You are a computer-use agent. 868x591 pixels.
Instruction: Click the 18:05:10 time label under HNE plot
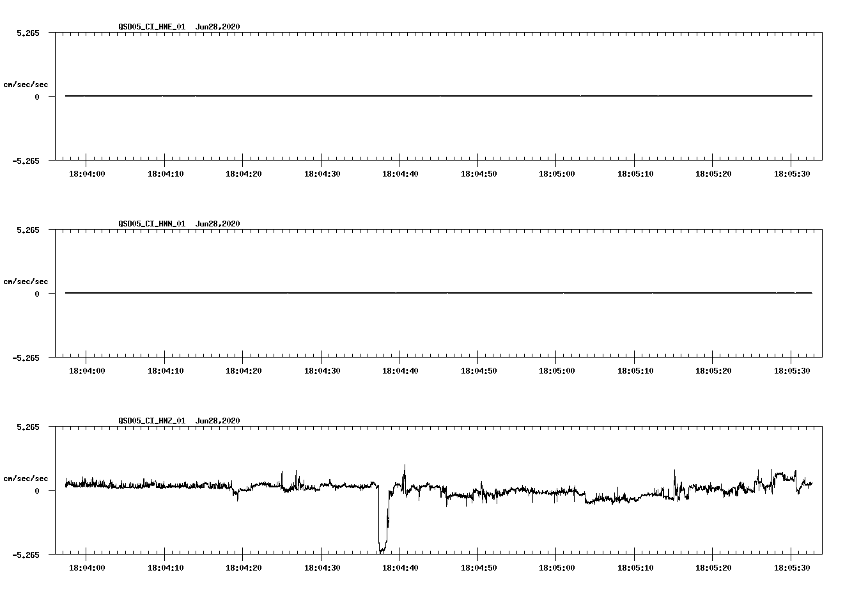click(635, 174)
